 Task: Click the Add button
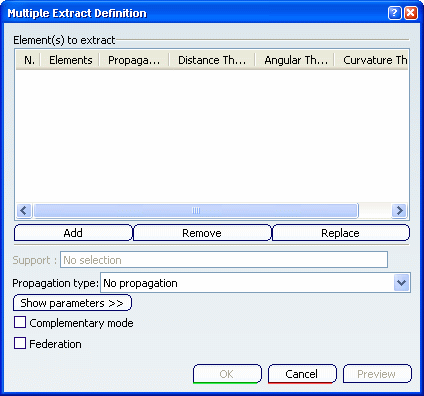coord(73,233)
